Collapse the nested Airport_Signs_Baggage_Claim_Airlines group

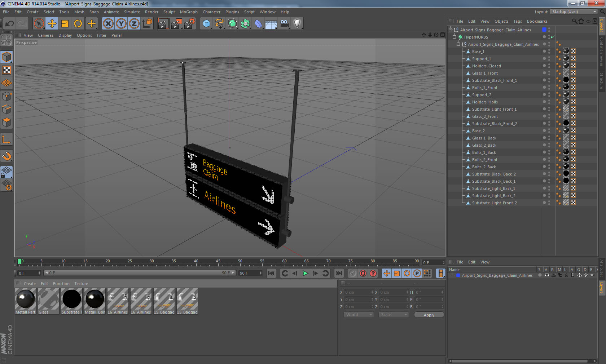tap(458, 44)
